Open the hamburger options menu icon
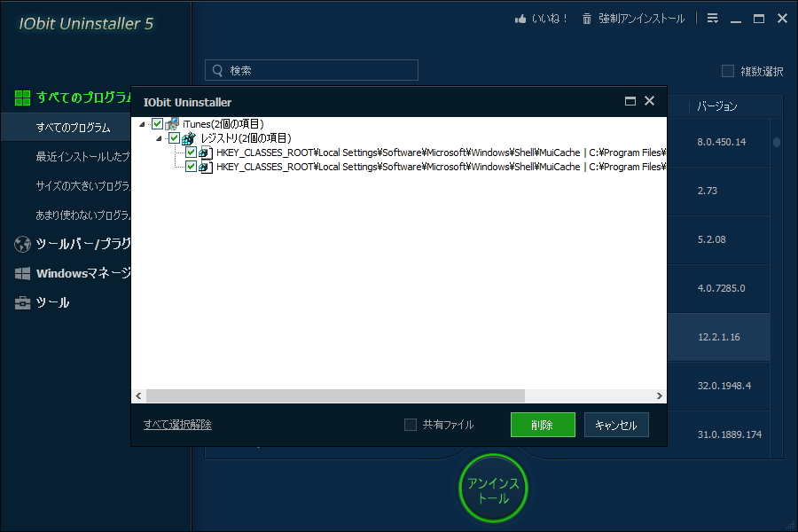798x532 pixels. (x=713, y=19)
